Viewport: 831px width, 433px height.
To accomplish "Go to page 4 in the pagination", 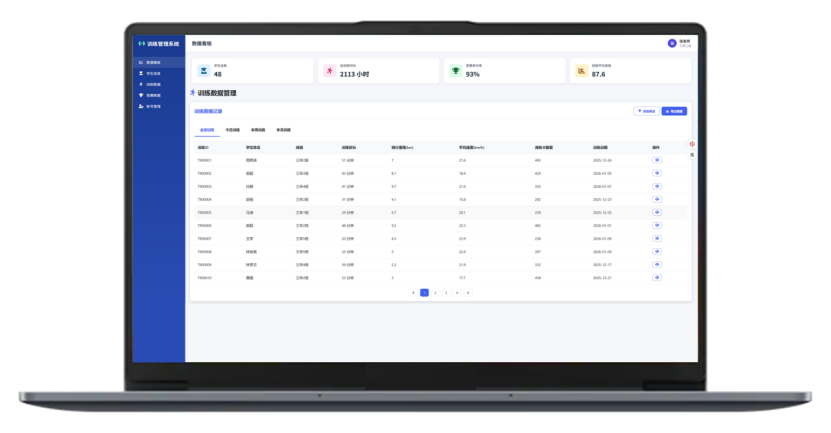I will click(457, 293).
